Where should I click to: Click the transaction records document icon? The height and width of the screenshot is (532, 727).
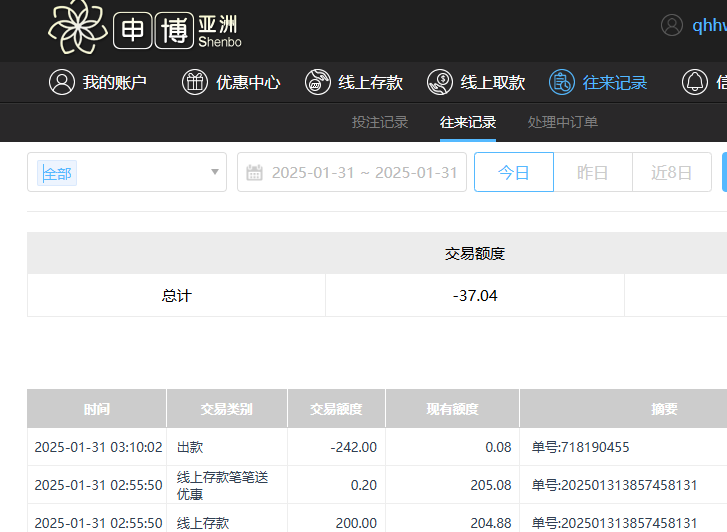tap(562, 82)
